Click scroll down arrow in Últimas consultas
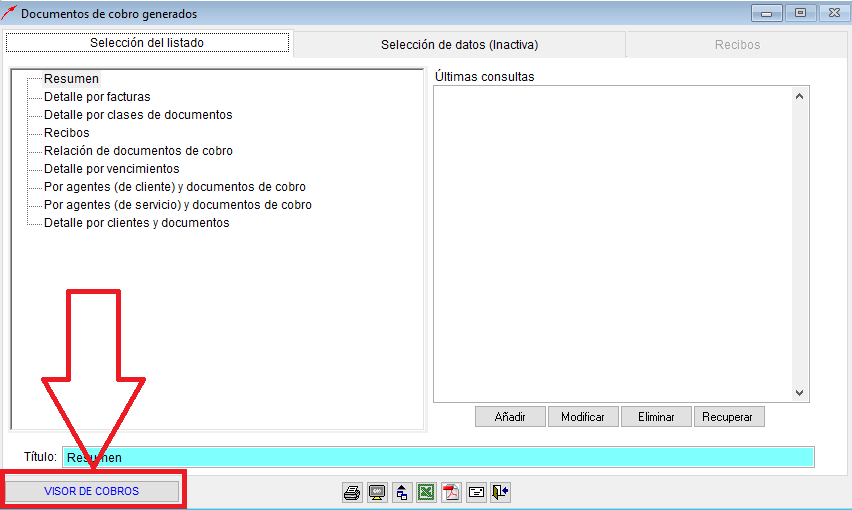This screenshot has height=510, width=852. pos(799,393)
